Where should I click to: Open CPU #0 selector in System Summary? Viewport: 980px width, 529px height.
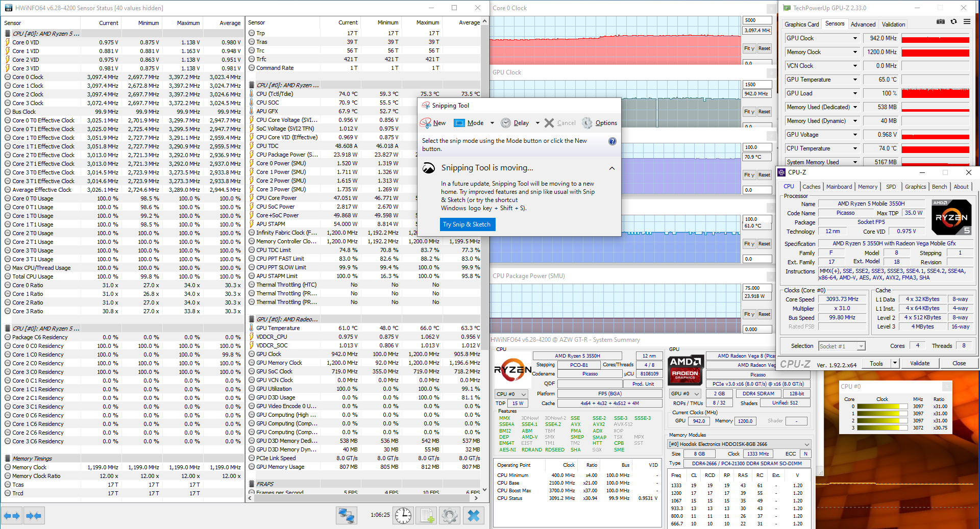(x=512, y=394)
